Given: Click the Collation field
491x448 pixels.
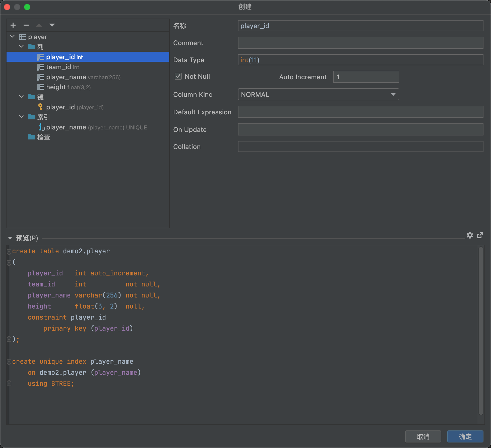Looking at the screenshot, I should (x=360, y=146).
